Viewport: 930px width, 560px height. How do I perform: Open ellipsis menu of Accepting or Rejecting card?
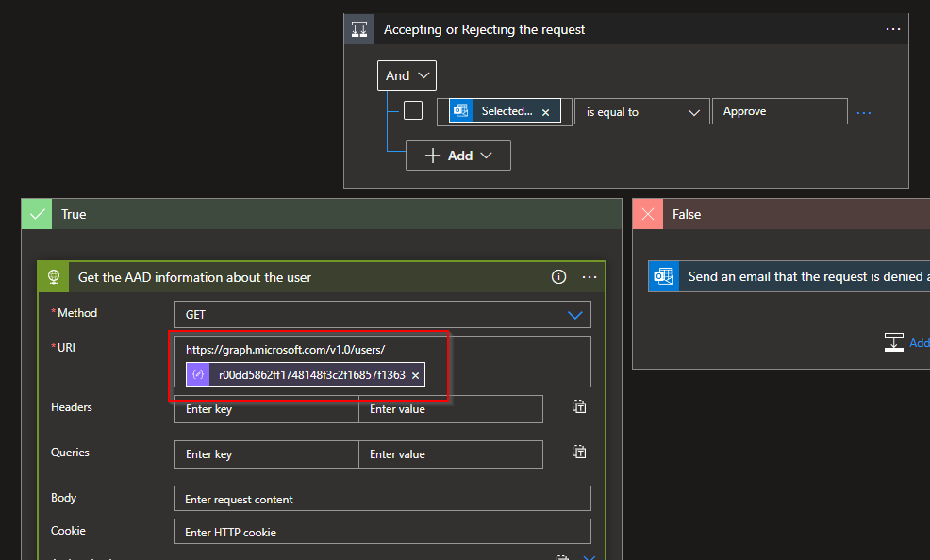[892, 29]
